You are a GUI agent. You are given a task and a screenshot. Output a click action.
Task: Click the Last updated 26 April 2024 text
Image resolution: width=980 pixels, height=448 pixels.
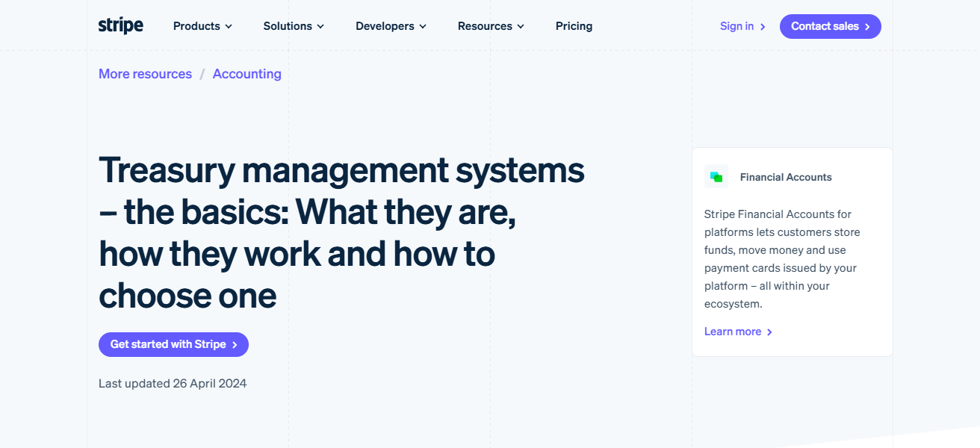[173, 383]
